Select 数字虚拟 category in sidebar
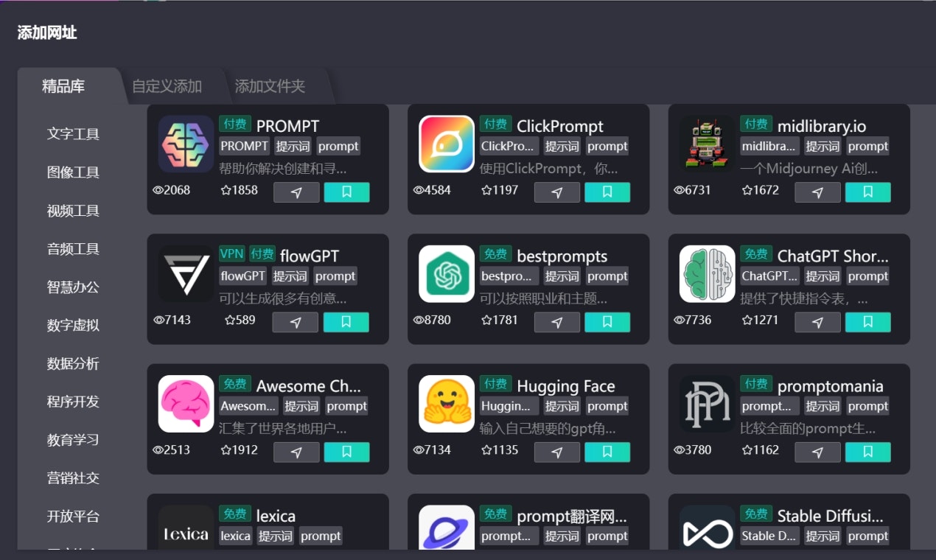The image size is (936, 560). [73, 325]
